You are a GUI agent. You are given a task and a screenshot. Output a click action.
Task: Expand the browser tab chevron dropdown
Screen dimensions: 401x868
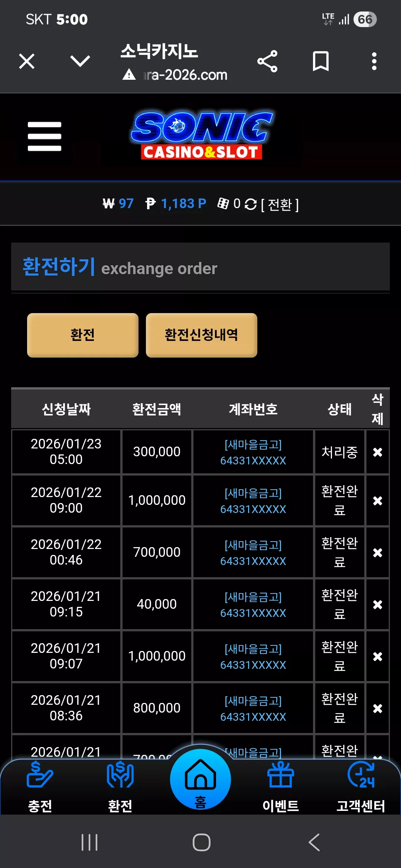[x=80, y=61]
